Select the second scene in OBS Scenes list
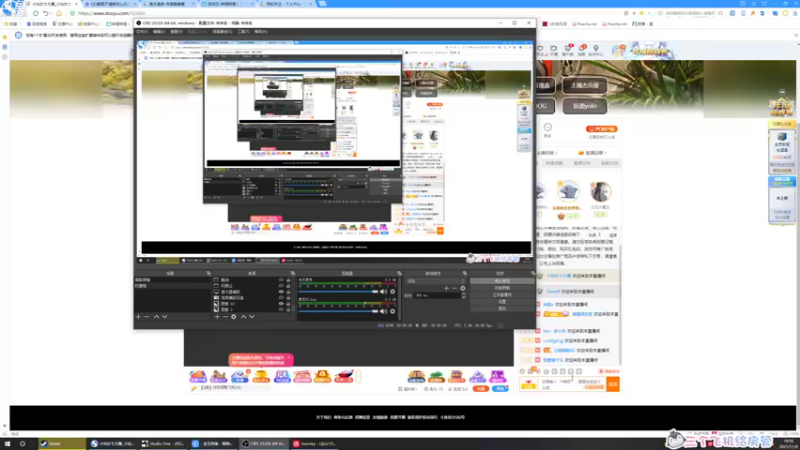Viewport: 800px width, 450px height. click(x=172, y=286)
